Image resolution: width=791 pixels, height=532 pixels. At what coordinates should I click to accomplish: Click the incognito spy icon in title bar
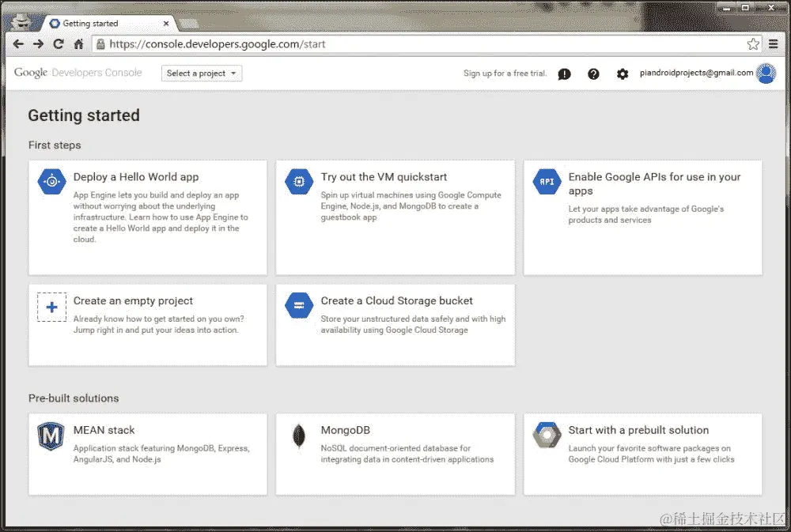(x=21, y=21)
